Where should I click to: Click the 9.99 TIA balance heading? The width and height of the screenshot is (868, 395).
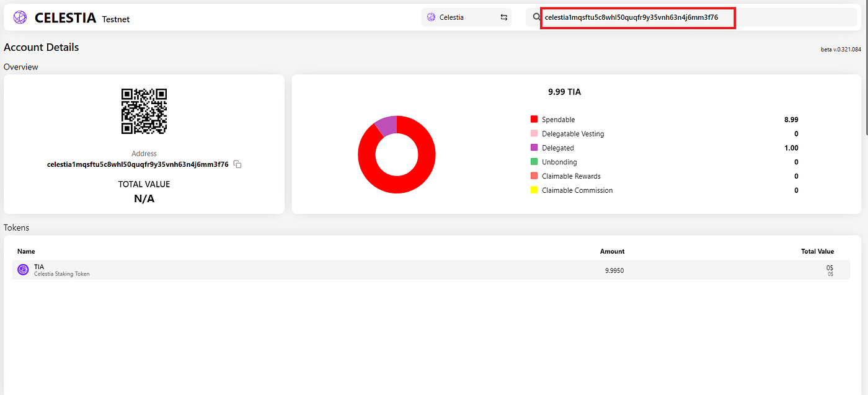point(564,92)
